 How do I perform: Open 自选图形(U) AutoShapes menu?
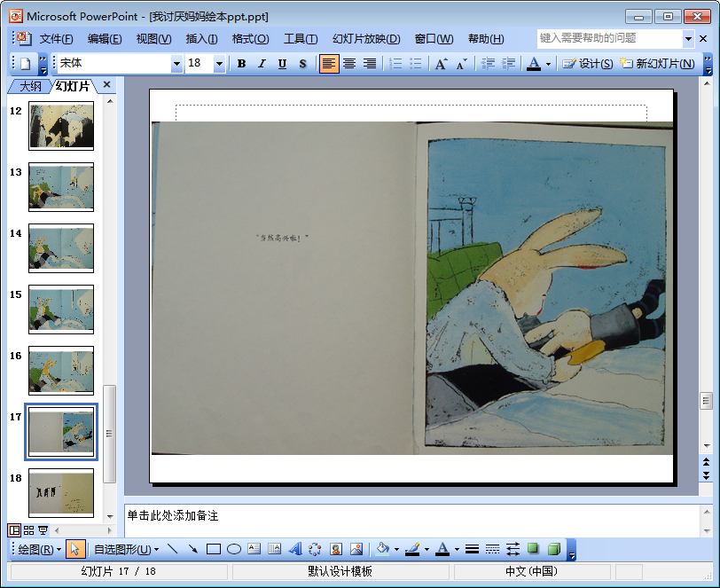click(x=127, y=549)
